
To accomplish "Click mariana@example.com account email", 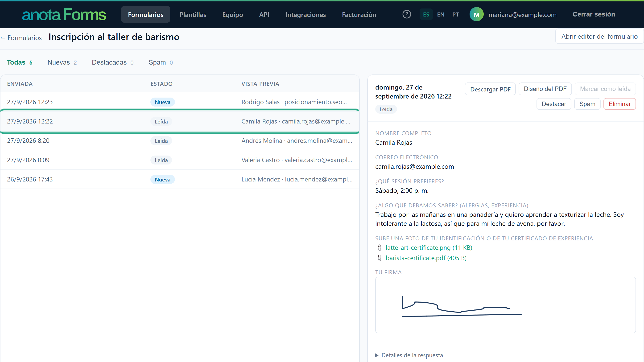I will pyautogui.click(x=522, y=15).
